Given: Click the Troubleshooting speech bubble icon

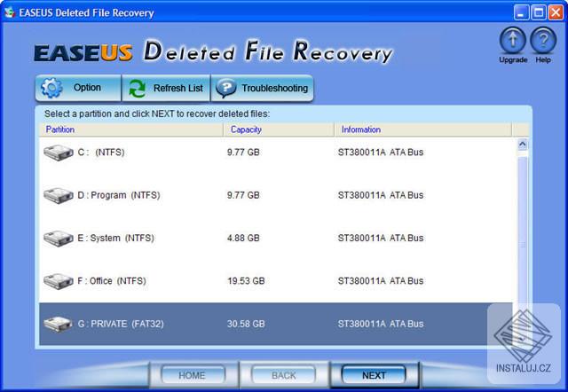Looking at the screenshot, I should [x=226, y=89].
